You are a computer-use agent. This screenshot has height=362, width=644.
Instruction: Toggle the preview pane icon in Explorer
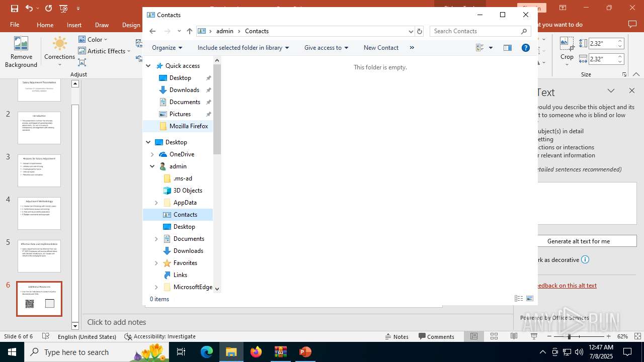tap(508, 48)
